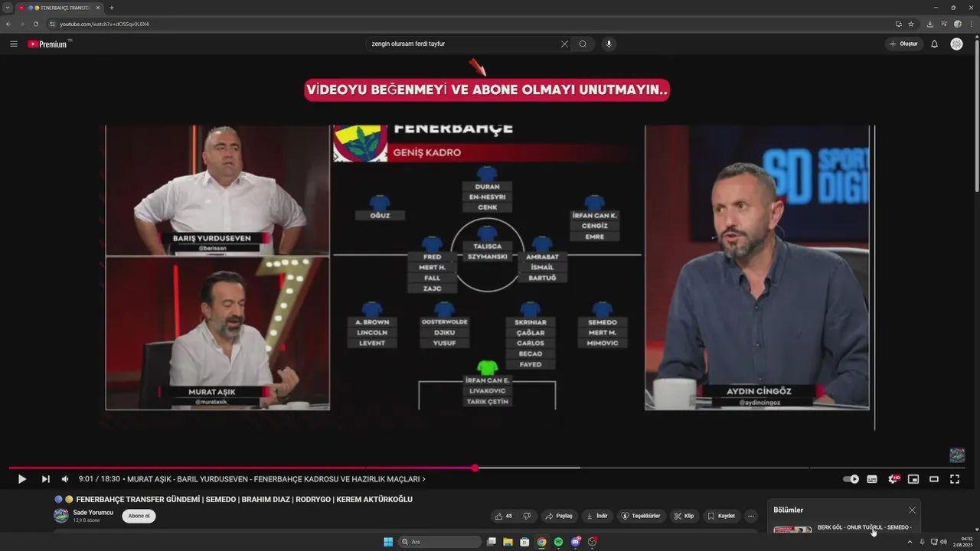The image size is (980, 551).
Task: Reload the page
Action: (x=35, y=24)
